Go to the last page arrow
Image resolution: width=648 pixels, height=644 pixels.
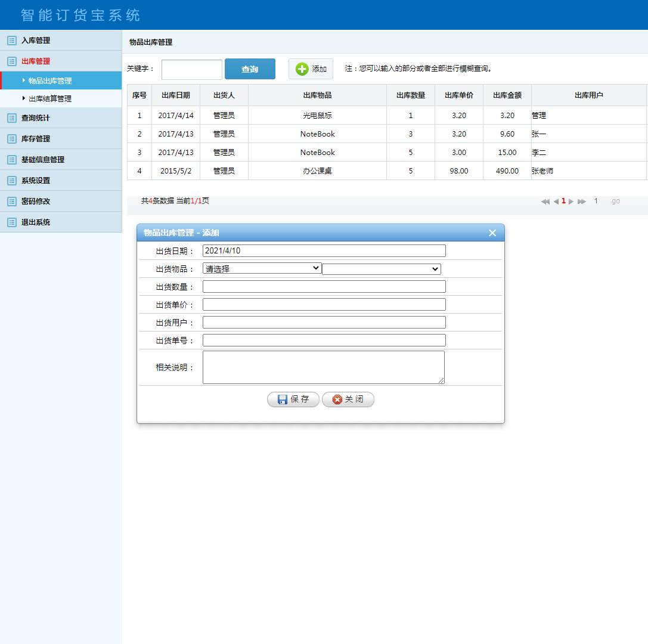(582, 202)
